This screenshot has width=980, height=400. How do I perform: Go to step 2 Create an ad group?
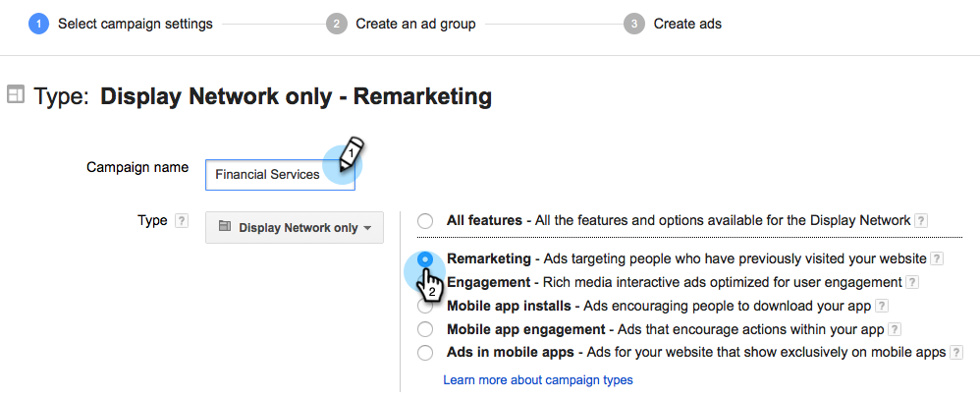coord(401,25)
